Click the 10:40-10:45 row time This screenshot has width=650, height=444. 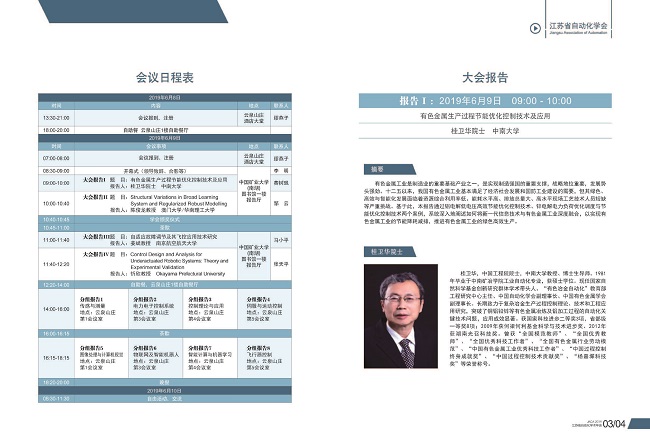(x=56, y=219)
